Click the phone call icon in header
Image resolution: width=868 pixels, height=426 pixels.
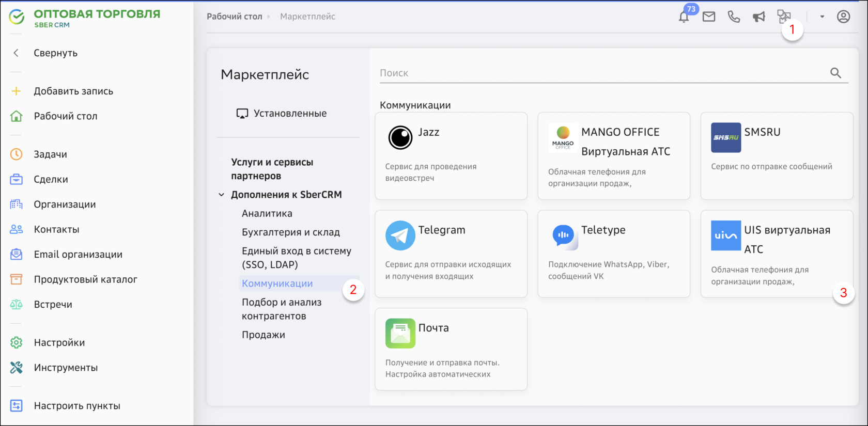pyautogui.click(x=734, y=17)
